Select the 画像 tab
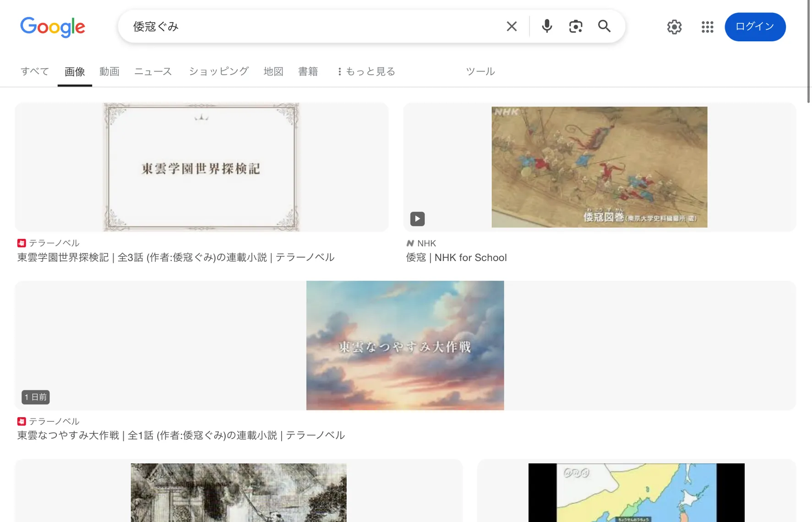The width and height of the screenshot is (812, 522). pos(75,72)
